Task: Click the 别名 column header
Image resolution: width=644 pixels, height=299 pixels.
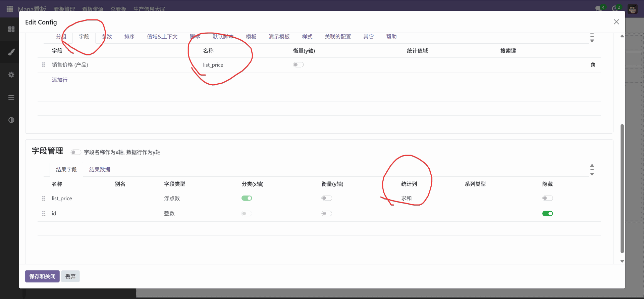Action: (x=120, y=184)
